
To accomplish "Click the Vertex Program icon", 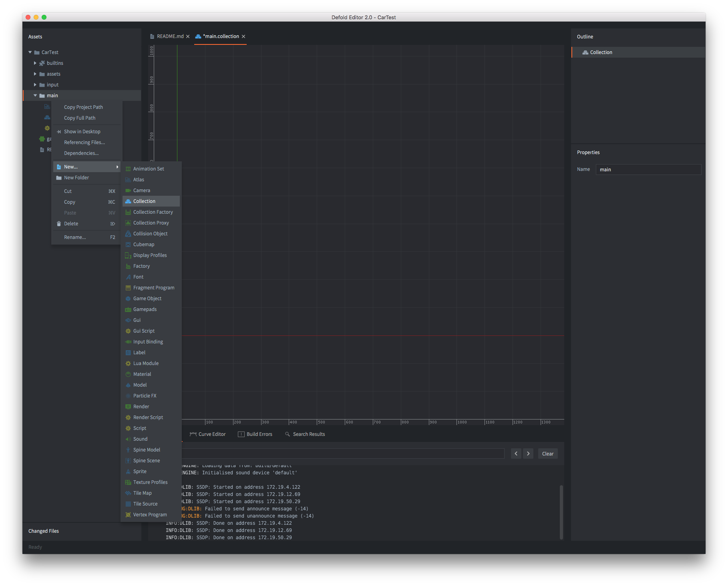I will [x=128, y=515].
